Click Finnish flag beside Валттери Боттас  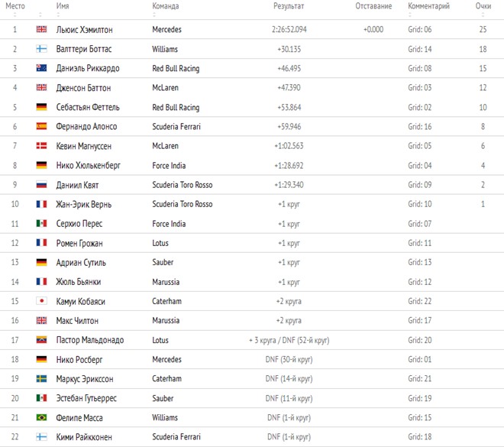pyautogui.click(x=41, y=49)
